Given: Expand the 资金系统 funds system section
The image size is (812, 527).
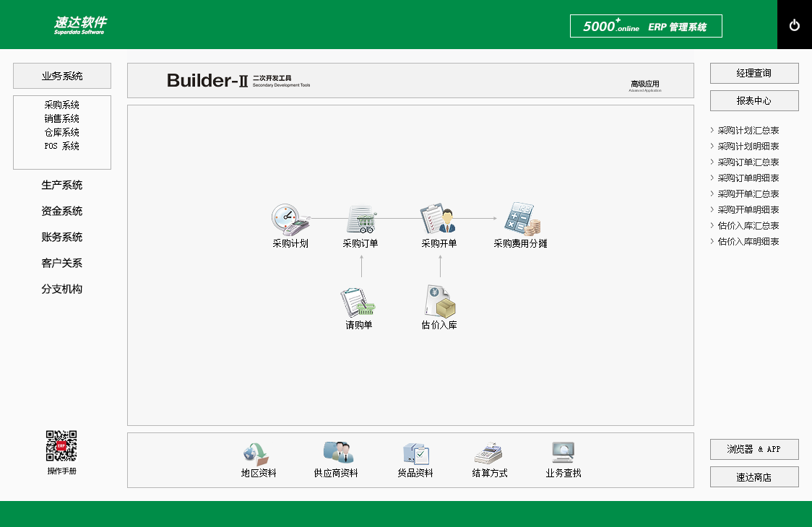Looking at the screenshot, I should pyautogui.click(x=62, y=212).
